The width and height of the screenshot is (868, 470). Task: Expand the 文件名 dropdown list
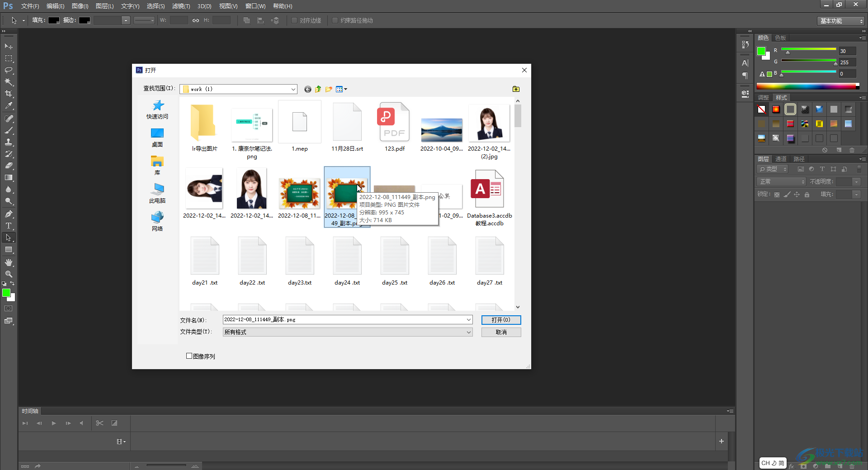click(469, 320)
